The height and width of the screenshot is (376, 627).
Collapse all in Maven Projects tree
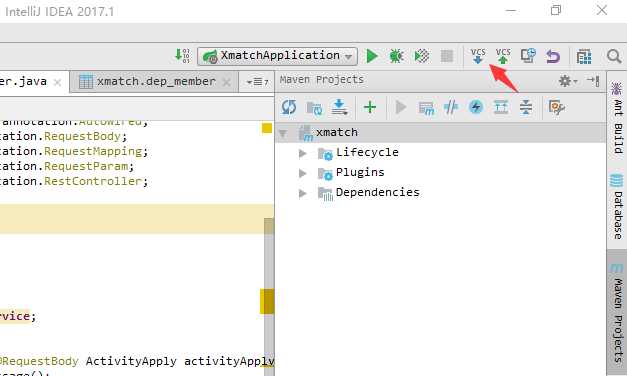[526, 107]
